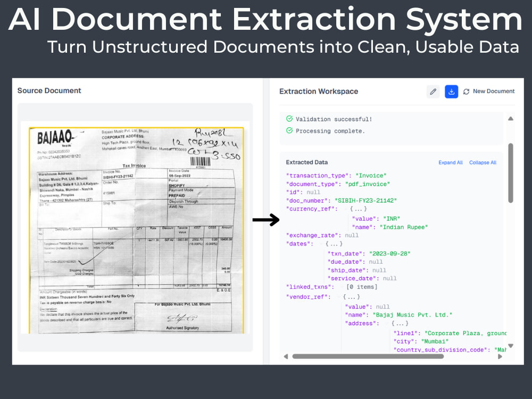The height and width of the screenshot is (399, 532).
Task: Click the Source Document heading
Action: [x=49, y=90]
